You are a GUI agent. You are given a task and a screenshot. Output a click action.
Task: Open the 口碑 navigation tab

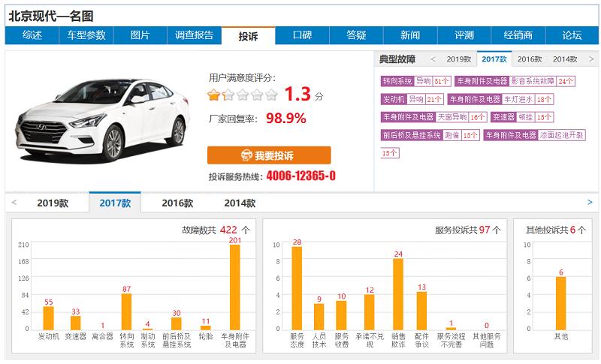click(302, 35)
